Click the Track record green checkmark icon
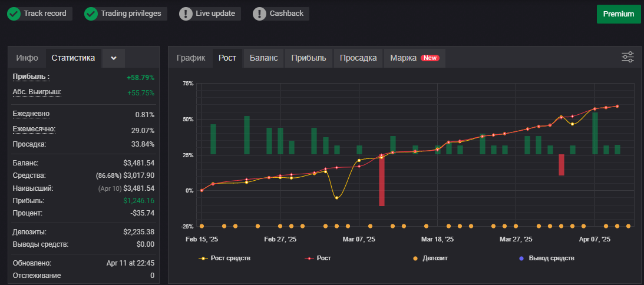This screenshot has width=644, height=285. coord(14,14)
